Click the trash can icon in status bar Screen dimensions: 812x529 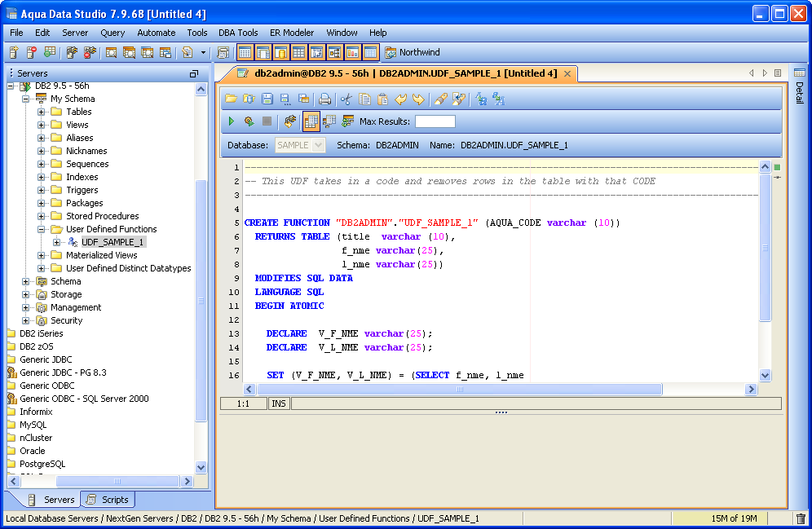coord(801,518)
